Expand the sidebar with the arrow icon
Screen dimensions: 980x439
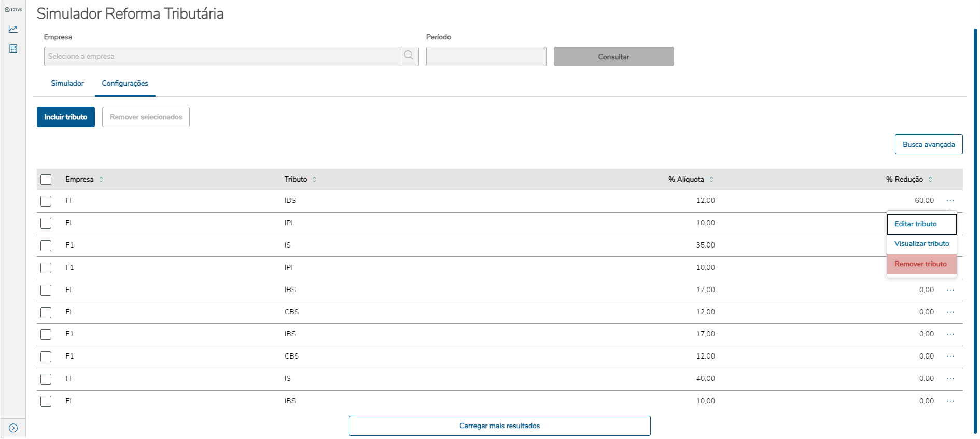coord(13,428)
